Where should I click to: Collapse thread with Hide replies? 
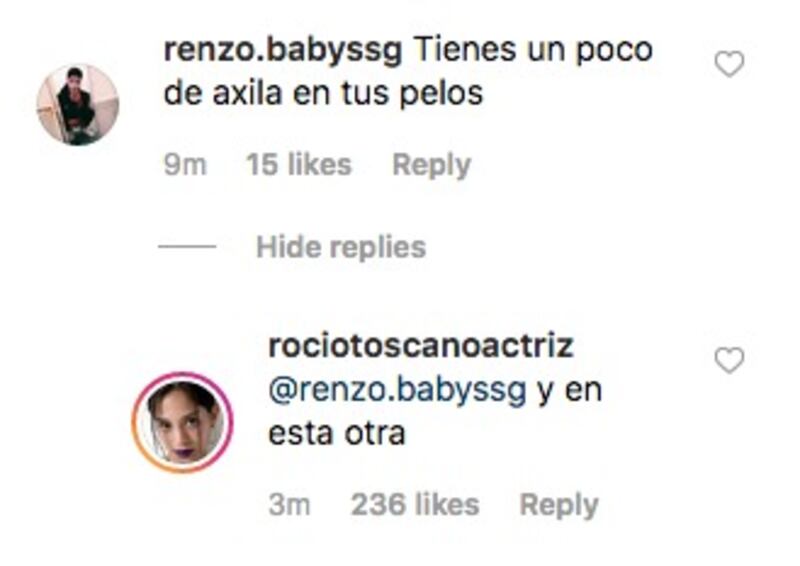coord(341,247)
